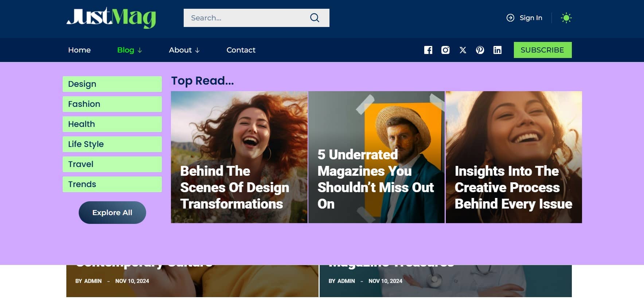
Task: Click the Explore All button
Action: coord(112,213)
